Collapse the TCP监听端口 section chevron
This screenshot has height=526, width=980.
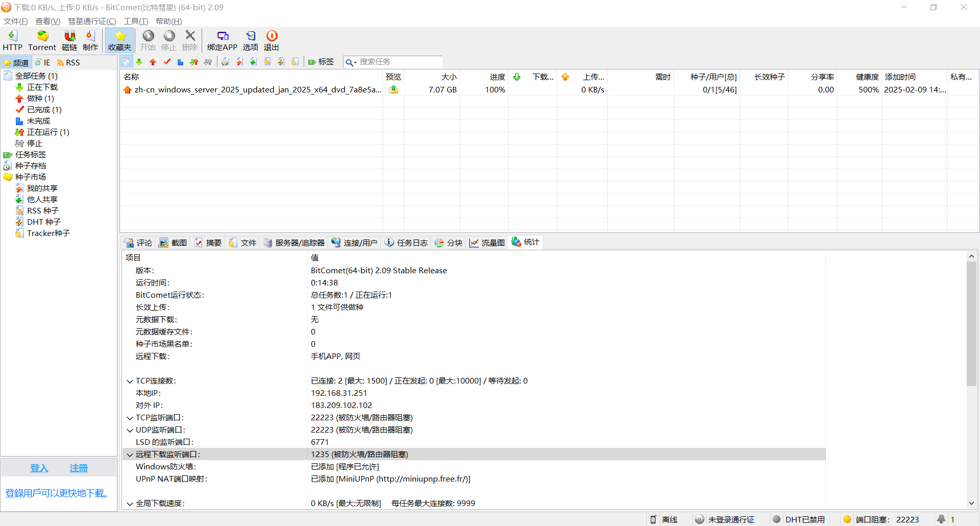(130, 418)
